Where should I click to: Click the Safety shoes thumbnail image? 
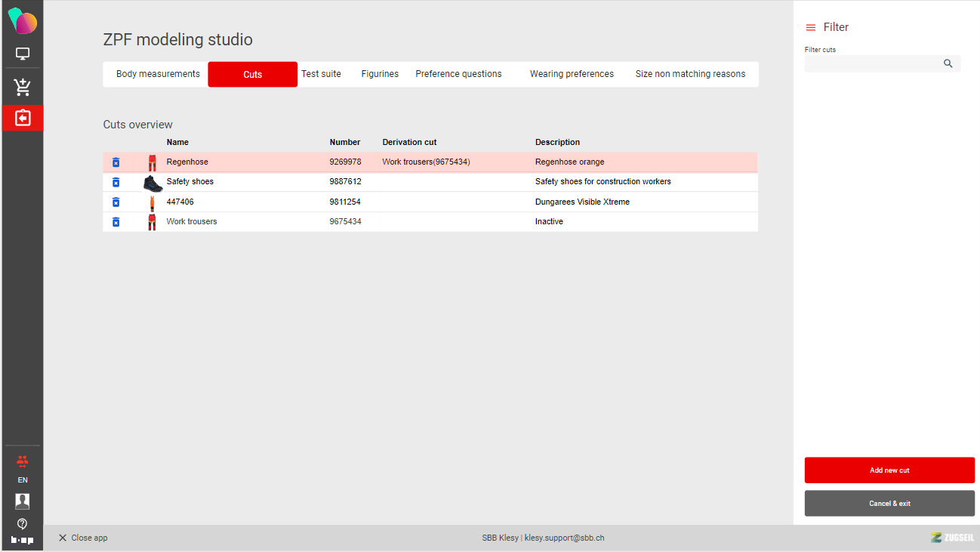[153, 183]
